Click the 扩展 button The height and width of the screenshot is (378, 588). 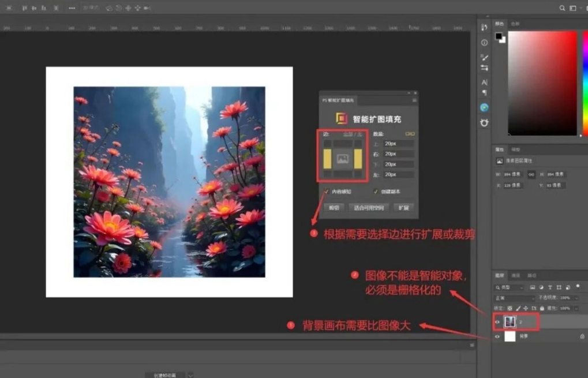(403, 208)
